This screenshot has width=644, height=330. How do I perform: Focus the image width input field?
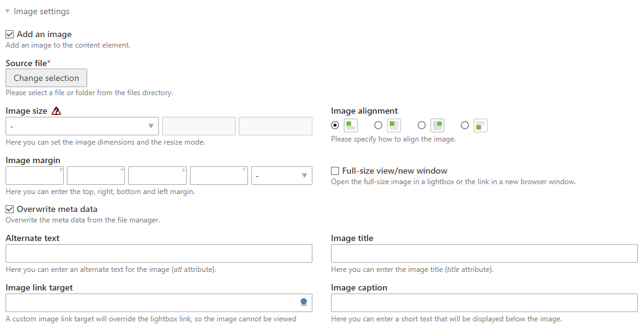pos(199,126)
